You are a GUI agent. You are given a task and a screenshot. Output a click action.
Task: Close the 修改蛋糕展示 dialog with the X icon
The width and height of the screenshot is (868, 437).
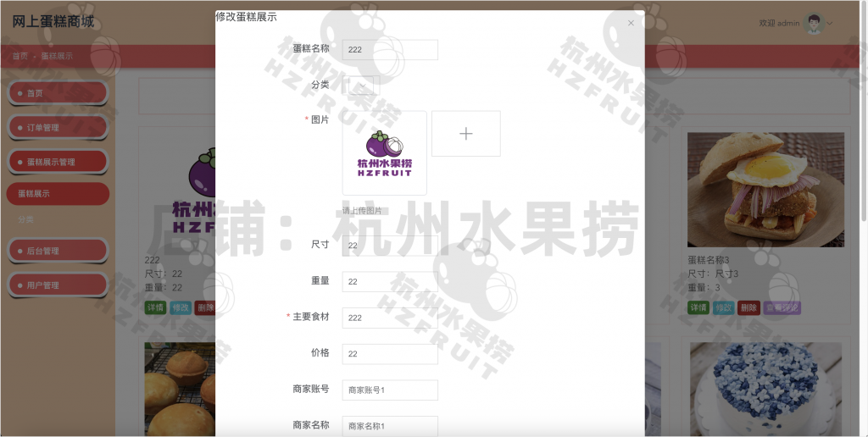coord(631,23)
